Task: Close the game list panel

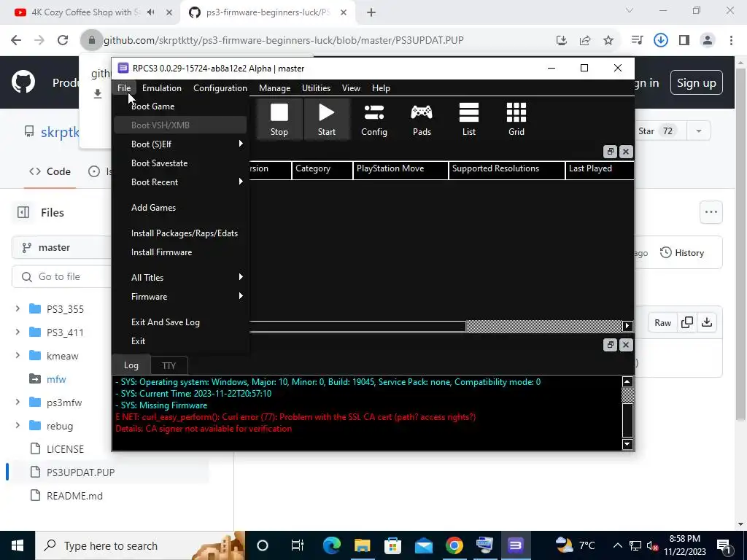Action: tap(626, 152)
